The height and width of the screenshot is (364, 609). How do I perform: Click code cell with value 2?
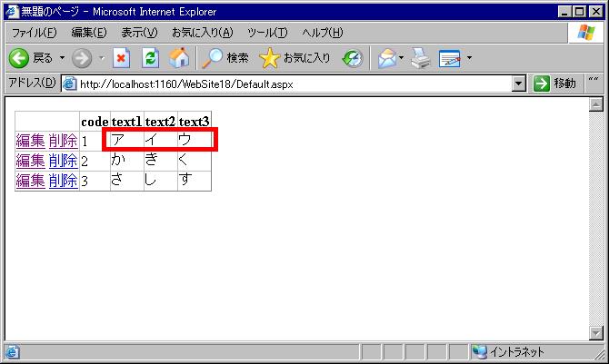point(95,161)
